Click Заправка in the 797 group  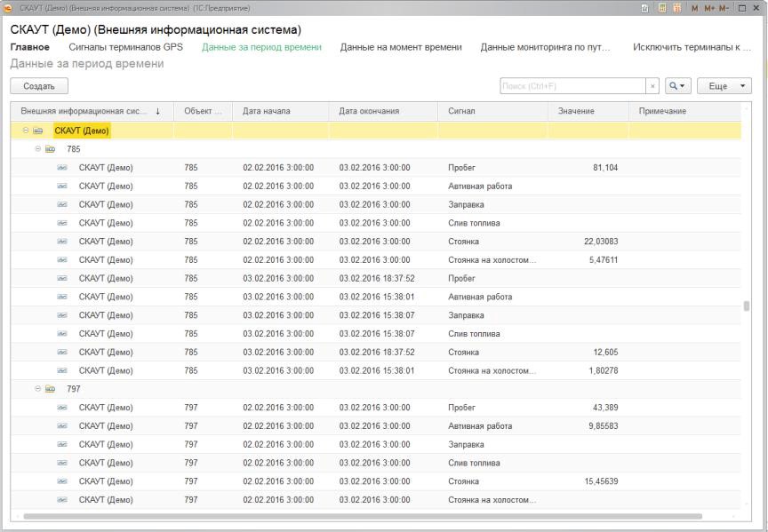(466, 444)
